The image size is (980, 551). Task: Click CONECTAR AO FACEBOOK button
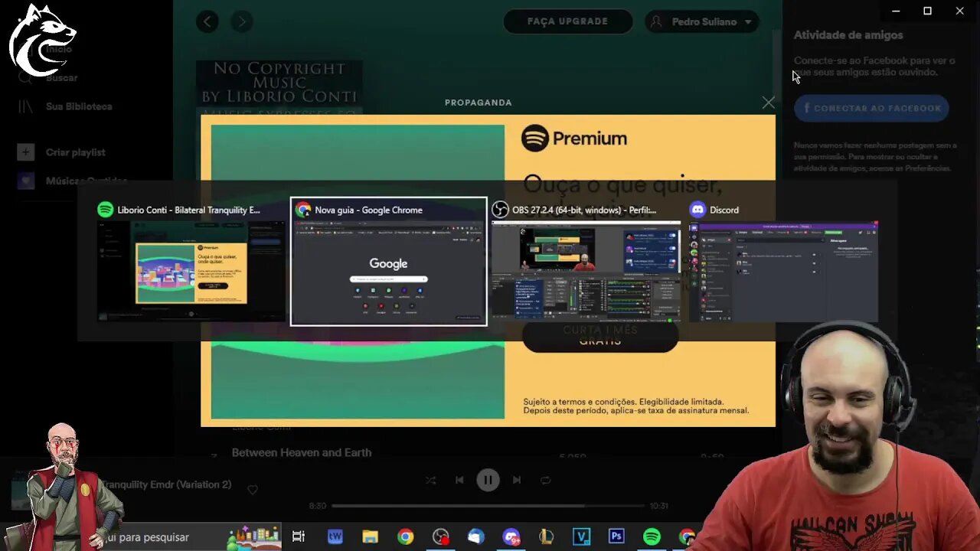pos(871,109)
